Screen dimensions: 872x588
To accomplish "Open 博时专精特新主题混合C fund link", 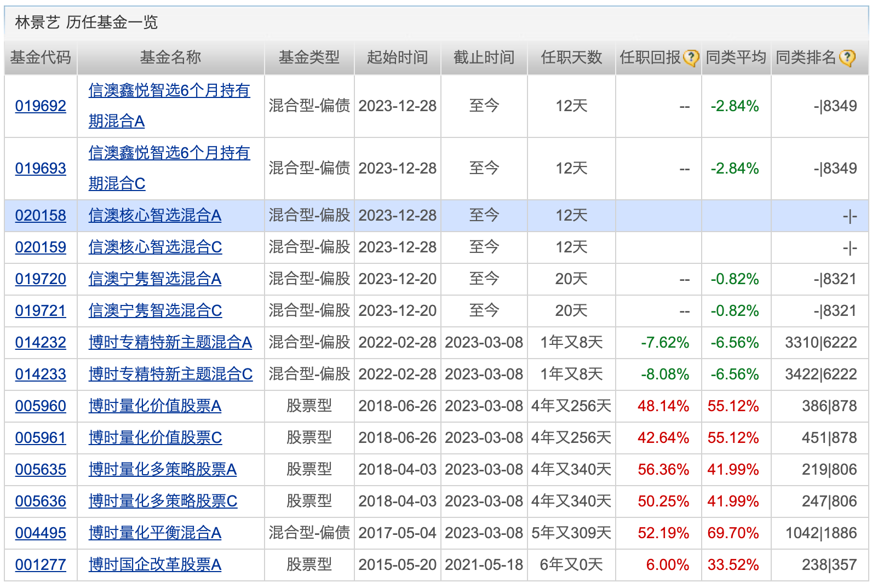I will [x=171, y=374].
